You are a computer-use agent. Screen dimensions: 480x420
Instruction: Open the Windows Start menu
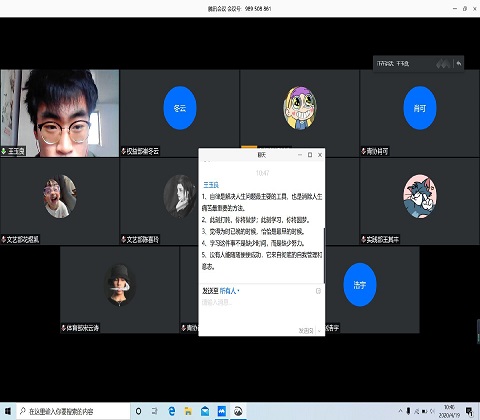tap(8, 411)
